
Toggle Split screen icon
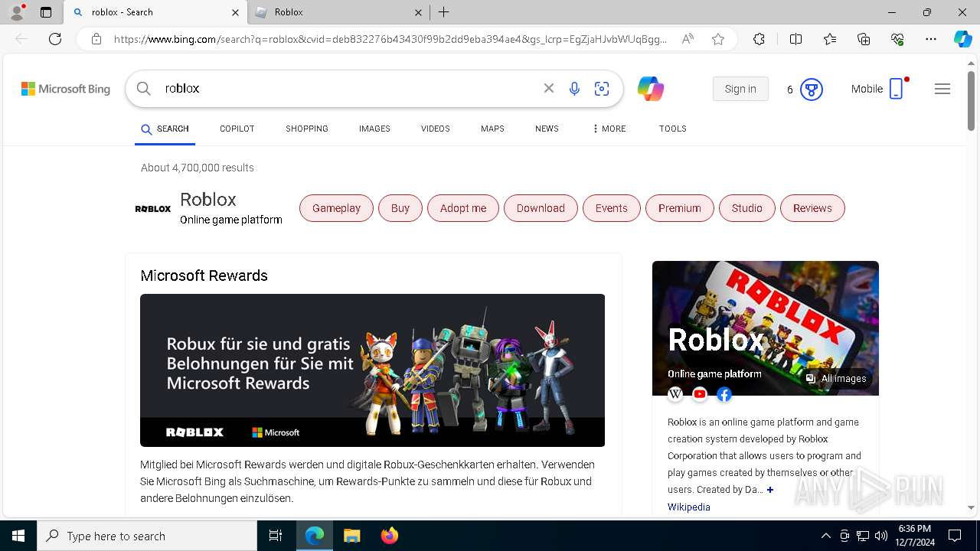coord(795,39)
